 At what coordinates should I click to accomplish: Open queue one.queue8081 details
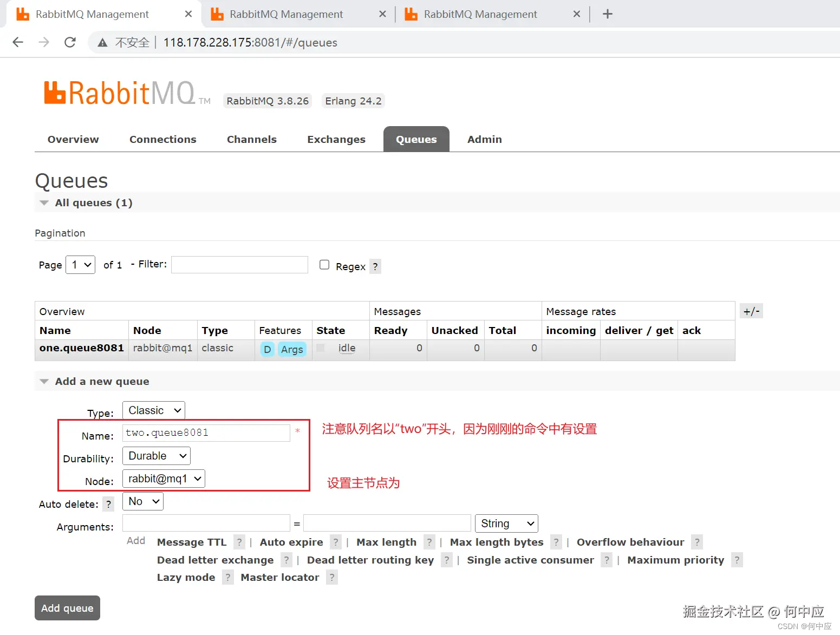82,348
